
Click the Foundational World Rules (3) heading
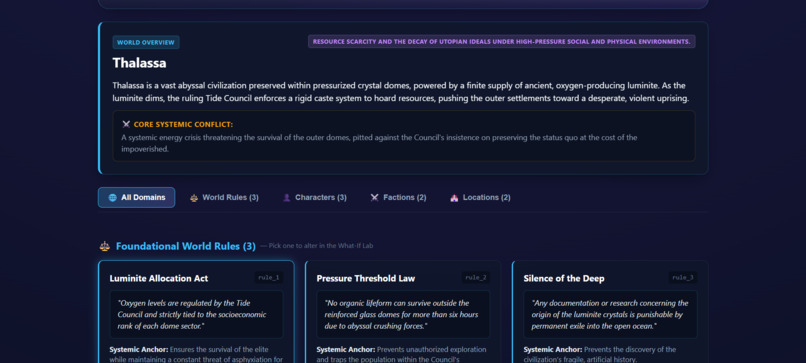tap(186, 246)
